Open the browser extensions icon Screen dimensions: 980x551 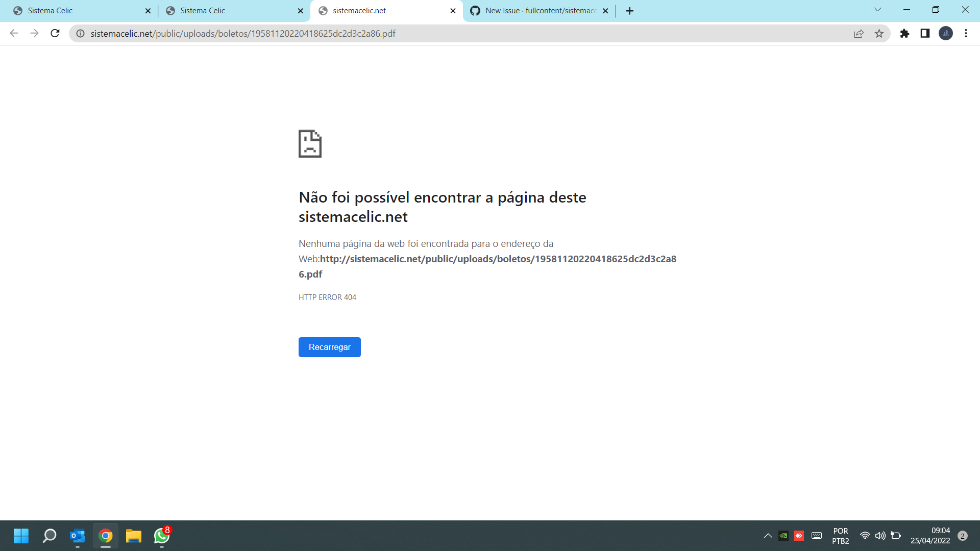(905, 33)
